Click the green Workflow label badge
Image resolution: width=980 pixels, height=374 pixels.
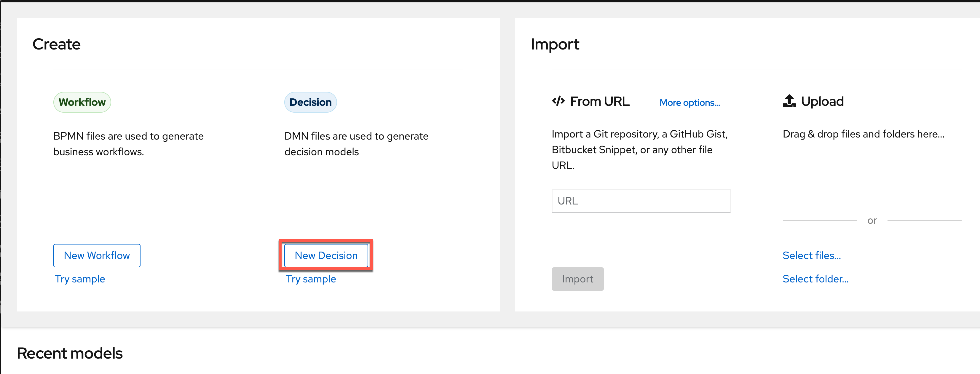coord(82,102)
